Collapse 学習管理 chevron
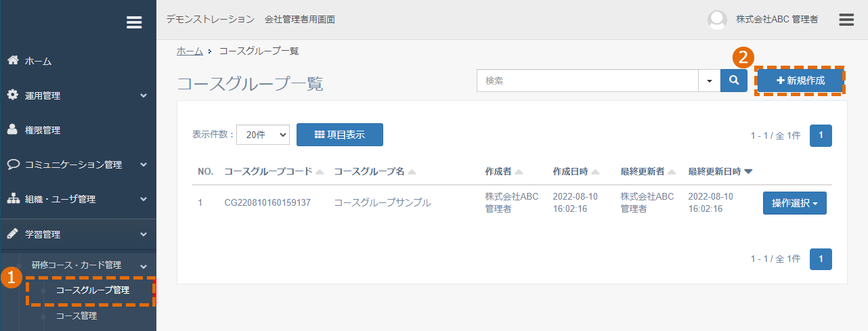Viewport: 868px width, 331px height. [144, 234]
